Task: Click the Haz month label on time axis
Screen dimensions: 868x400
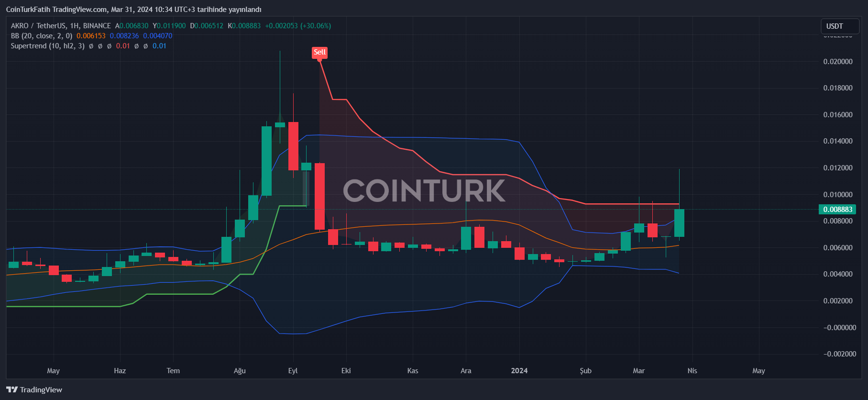Action: coord(120,371)
